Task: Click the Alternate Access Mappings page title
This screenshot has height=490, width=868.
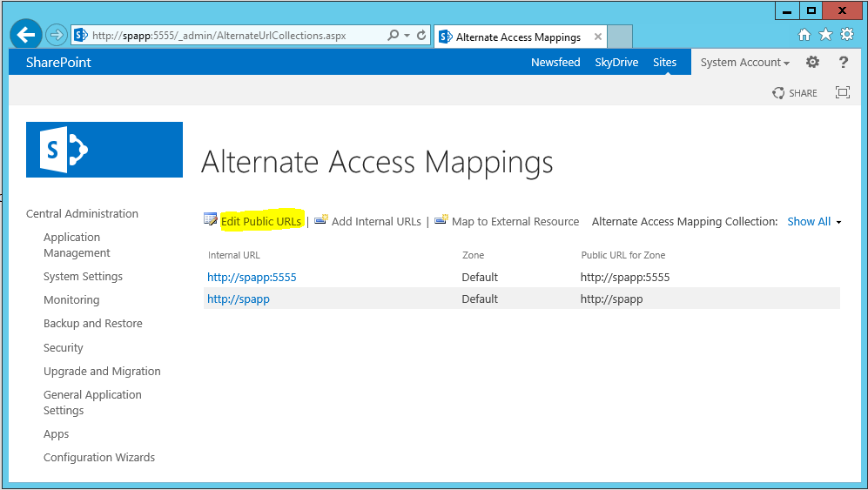Action: click(x=377, y=163)
